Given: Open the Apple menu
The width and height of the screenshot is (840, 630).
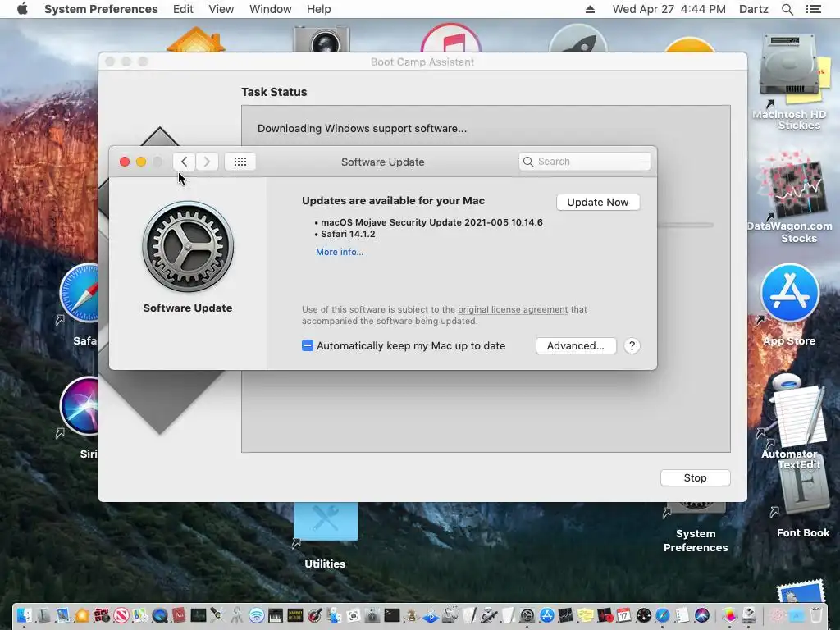Looking at the screenshot, I should click(22, 9).
